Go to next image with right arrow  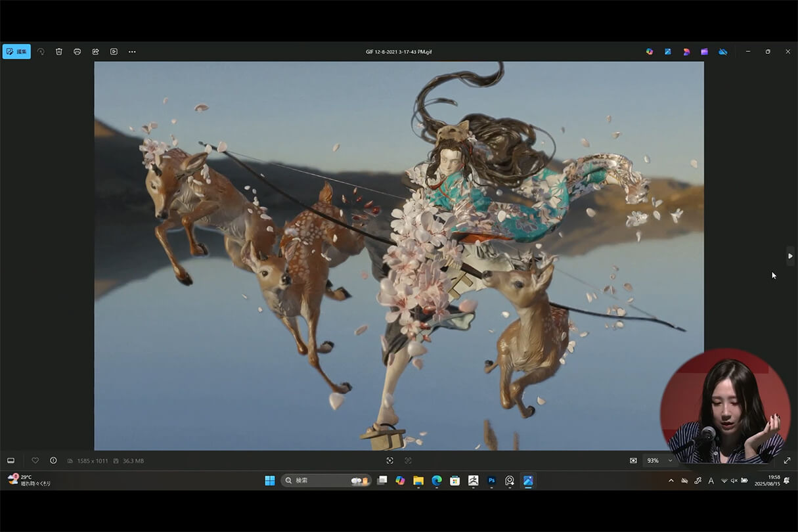point(790,255)
